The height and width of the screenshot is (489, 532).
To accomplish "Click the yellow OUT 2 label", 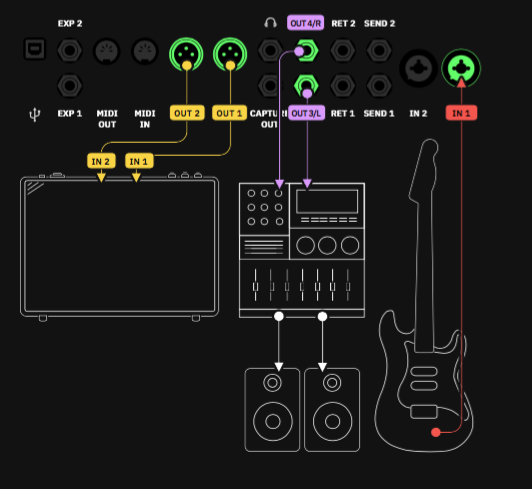I will 187,113.
